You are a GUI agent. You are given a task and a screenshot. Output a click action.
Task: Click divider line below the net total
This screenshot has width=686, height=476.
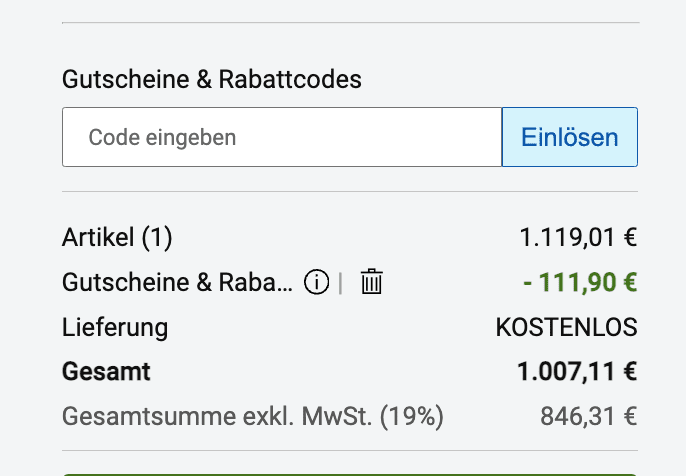pos(350,450)
